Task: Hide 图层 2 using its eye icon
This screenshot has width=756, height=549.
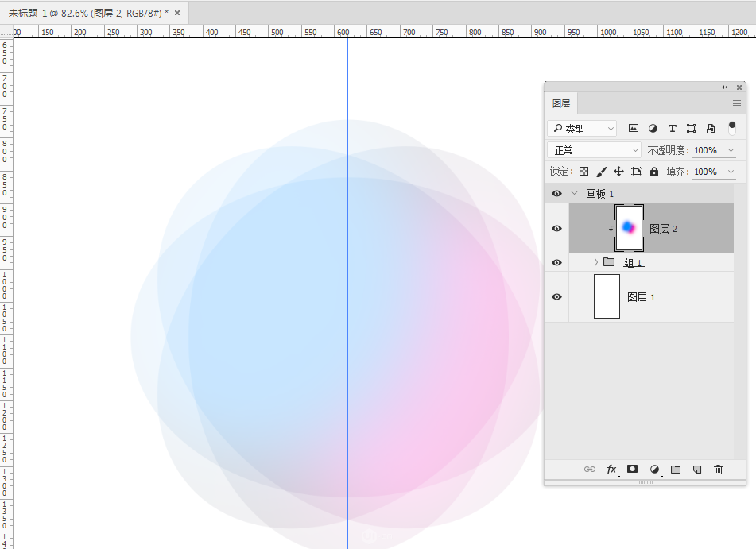Action: click(x=556, y=229)
